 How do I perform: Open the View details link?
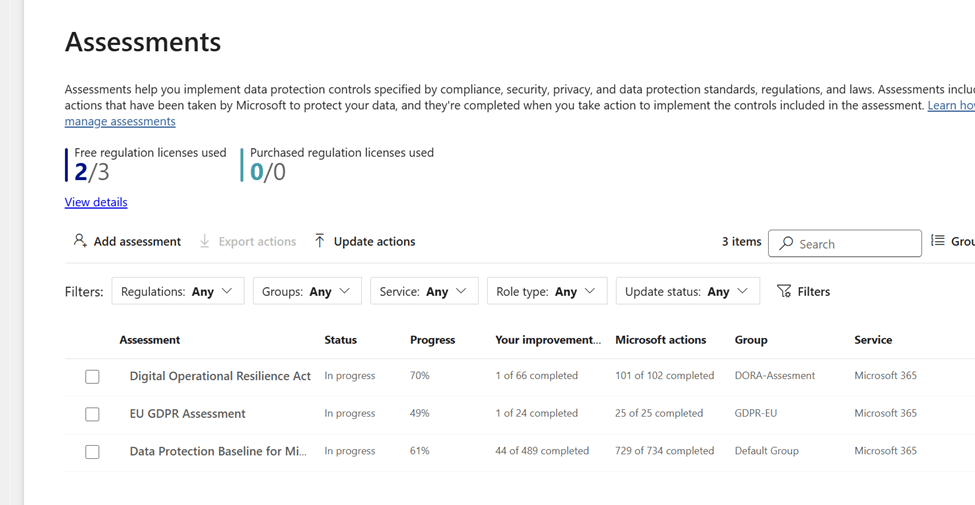pos(96,202)
